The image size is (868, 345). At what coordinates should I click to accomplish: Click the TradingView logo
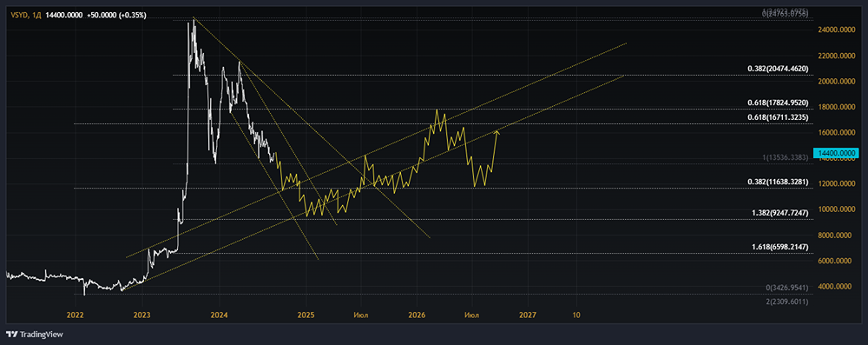35,335
